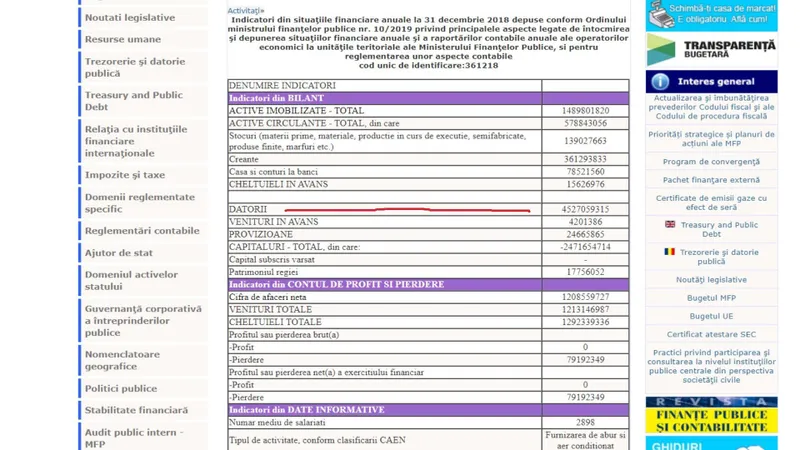Image resolution: width=800 pixels, height=450 pixels.
Task: Open Priorităţi strategice şi planuri MFP link
Action: click(712, 139)
